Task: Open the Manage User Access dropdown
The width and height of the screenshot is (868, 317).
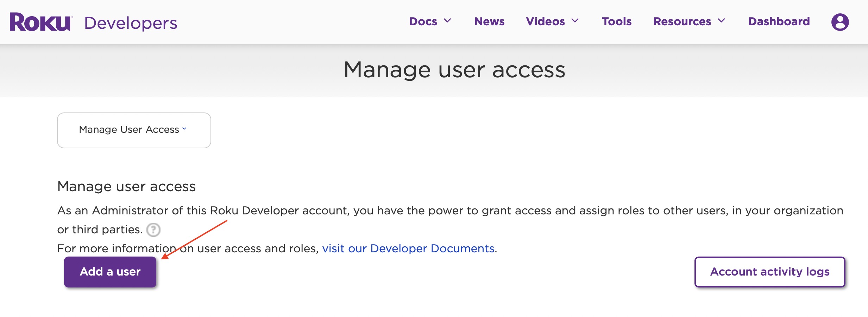Action: [134, 130]
